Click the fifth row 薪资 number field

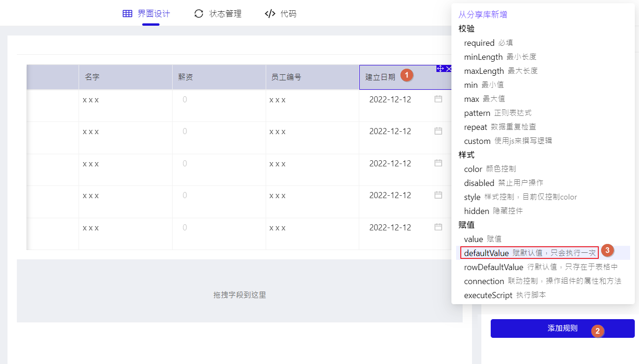click(x=219, y=228)
